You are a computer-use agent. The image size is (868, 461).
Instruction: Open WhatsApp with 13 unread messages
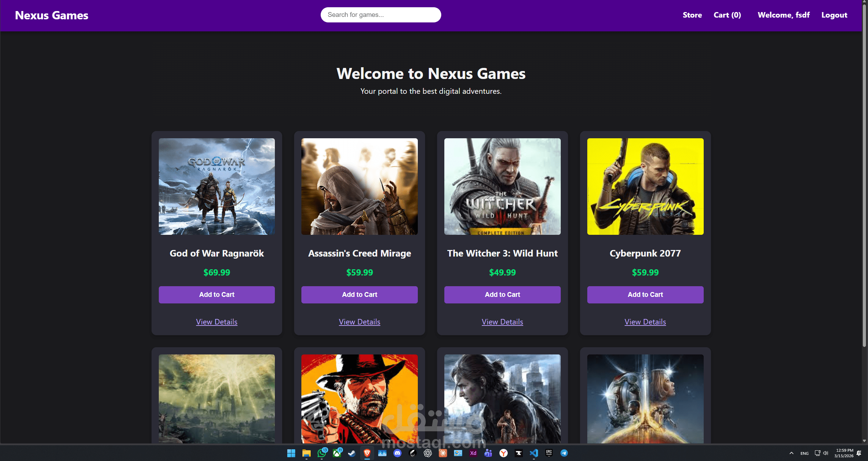[322, 453]
